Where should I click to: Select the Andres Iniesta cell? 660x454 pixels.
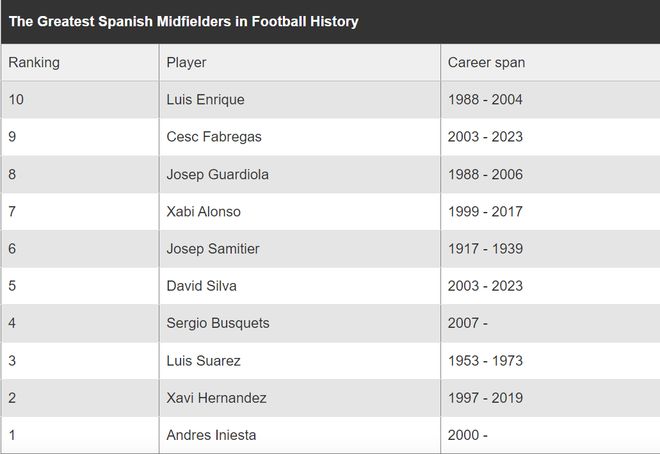click(x=212, y=435)
